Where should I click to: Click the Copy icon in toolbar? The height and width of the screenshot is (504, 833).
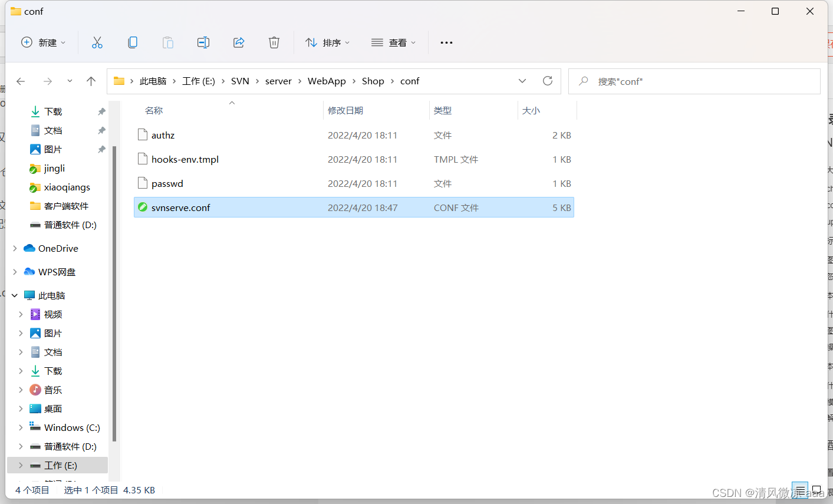pos(133,42)
